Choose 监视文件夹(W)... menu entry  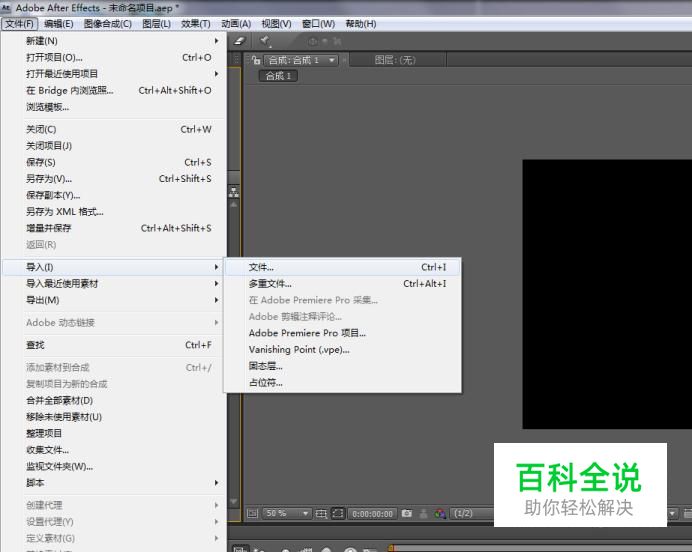(114, 466)
